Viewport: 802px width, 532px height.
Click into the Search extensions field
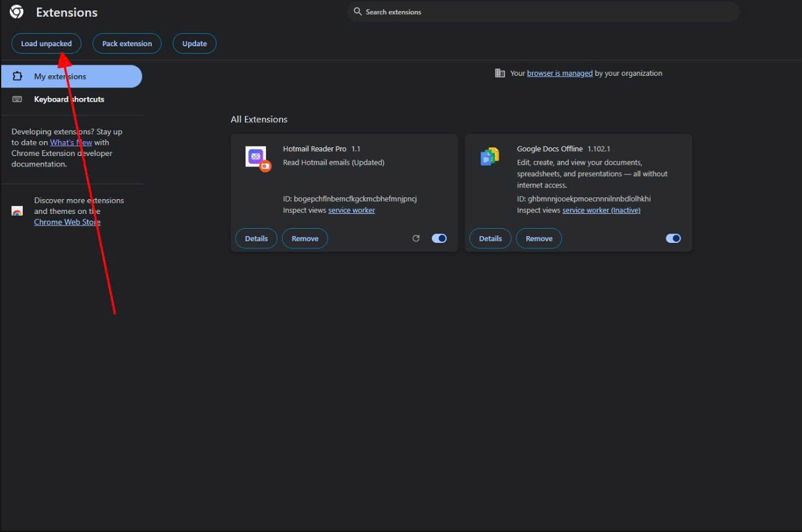pos(543,12)
